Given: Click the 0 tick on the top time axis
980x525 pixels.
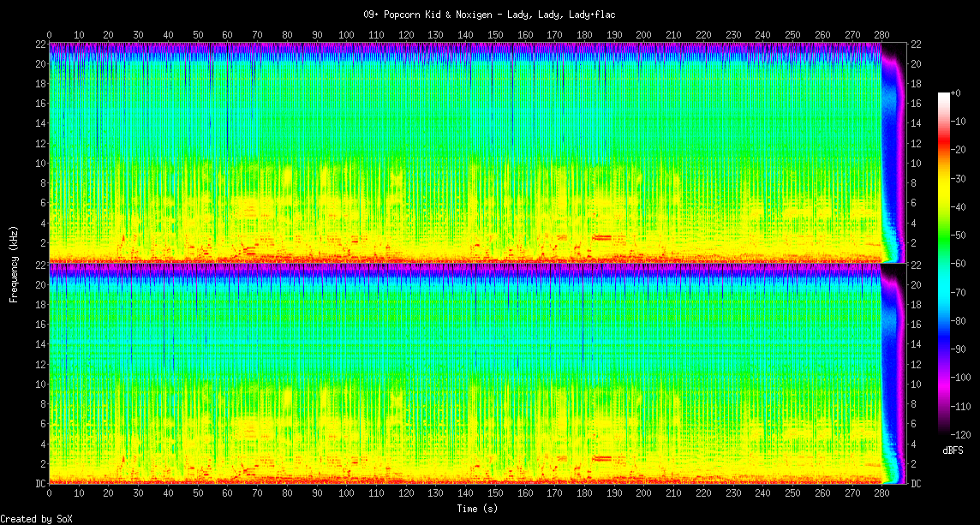Looking at the screenshot, I should point(49,34).
